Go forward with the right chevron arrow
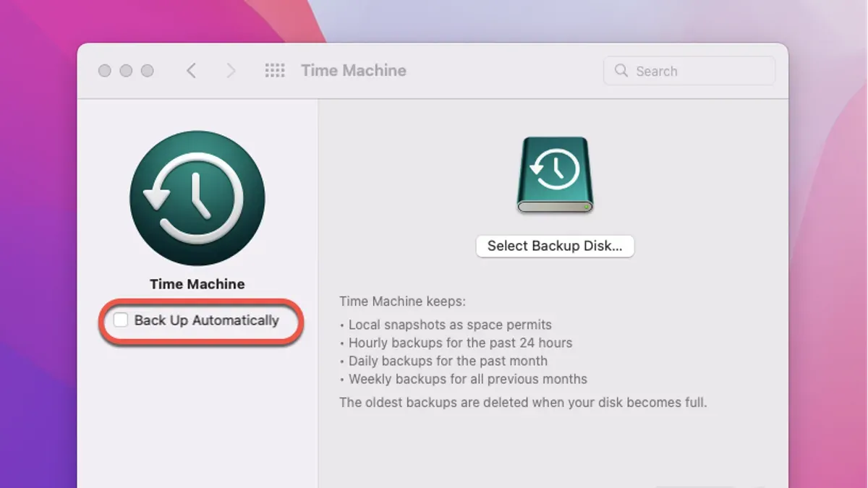 [x=231, y=71]
